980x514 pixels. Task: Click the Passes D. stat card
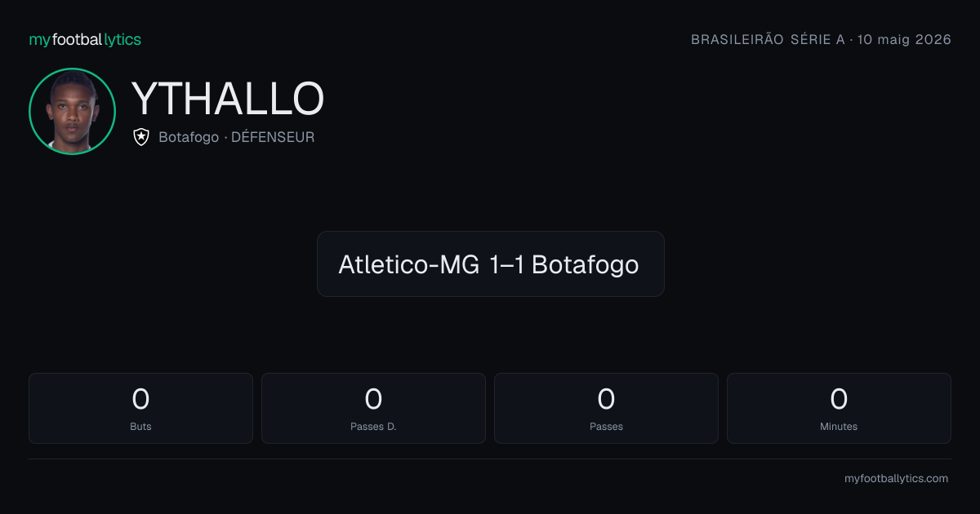pos(373,408)
